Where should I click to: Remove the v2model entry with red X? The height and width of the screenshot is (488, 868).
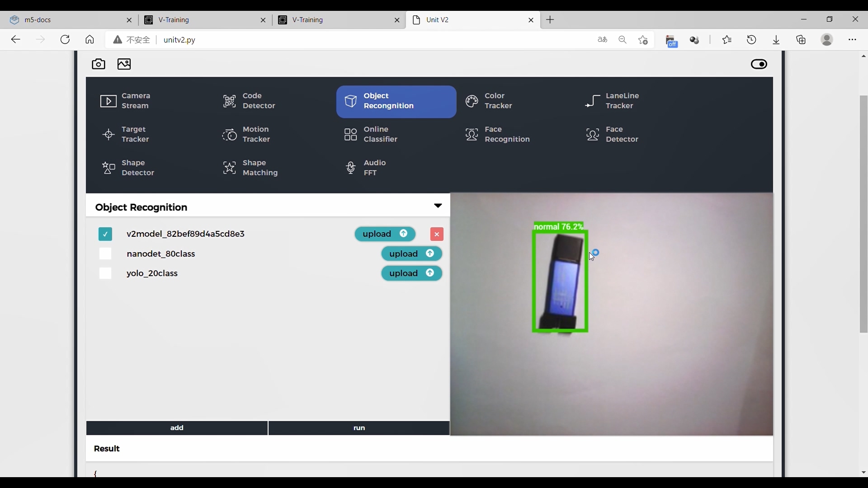436,234
